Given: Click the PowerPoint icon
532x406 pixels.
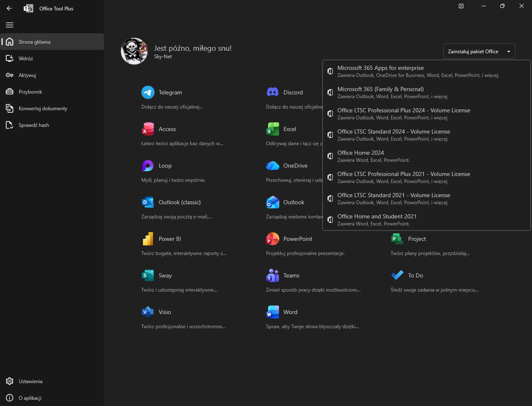Looking at the screenshot, I should pos(273,239).
